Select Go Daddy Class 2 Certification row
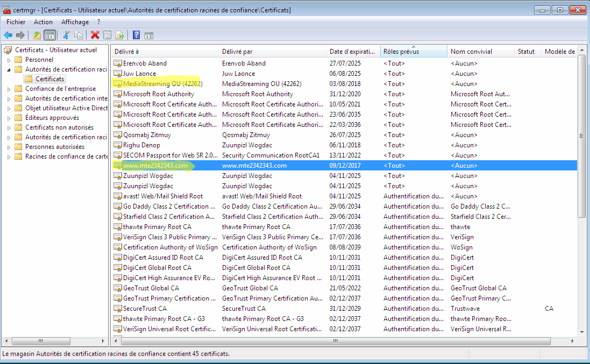 (x=344, y=206)
